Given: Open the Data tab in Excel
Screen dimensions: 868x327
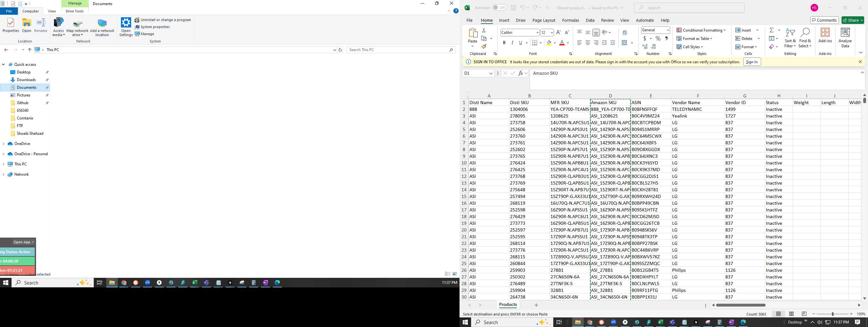Looking at the screenshot, I should (590, 20).
